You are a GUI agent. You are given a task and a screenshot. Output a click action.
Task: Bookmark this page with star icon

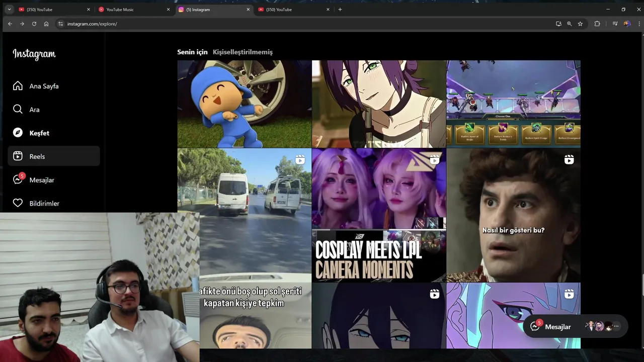(x=580, y=24)
